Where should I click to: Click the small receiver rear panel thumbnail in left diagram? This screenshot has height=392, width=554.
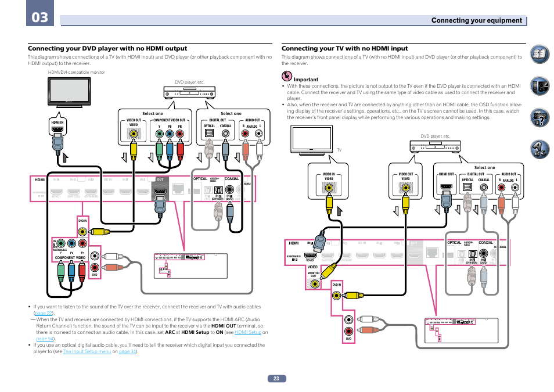click(x=191, y=266)
